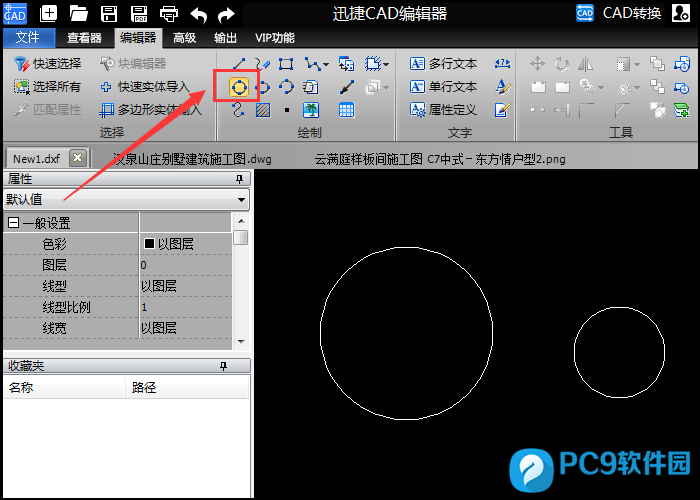
Task: Click the 图层 value field
Action: point(186,265)
